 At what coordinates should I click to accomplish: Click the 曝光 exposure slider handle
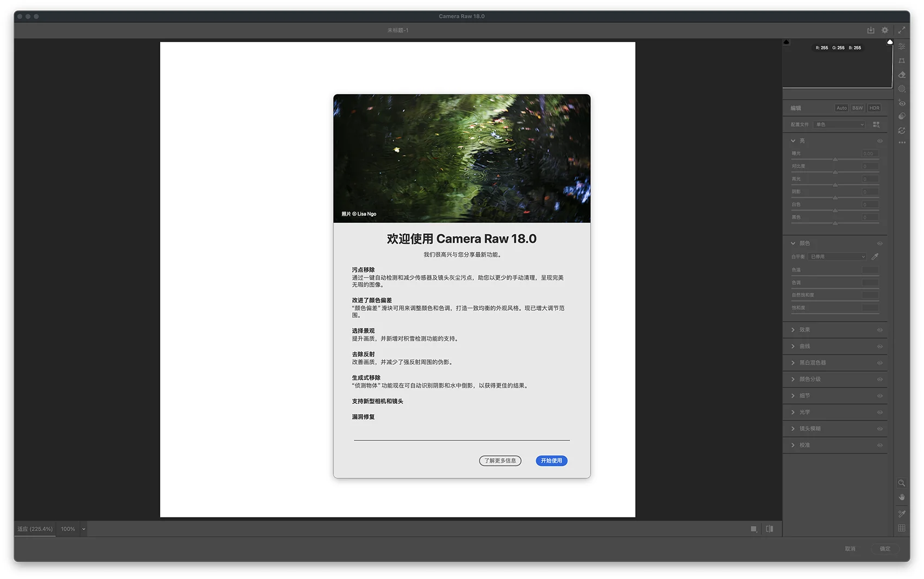click(835, 159)
